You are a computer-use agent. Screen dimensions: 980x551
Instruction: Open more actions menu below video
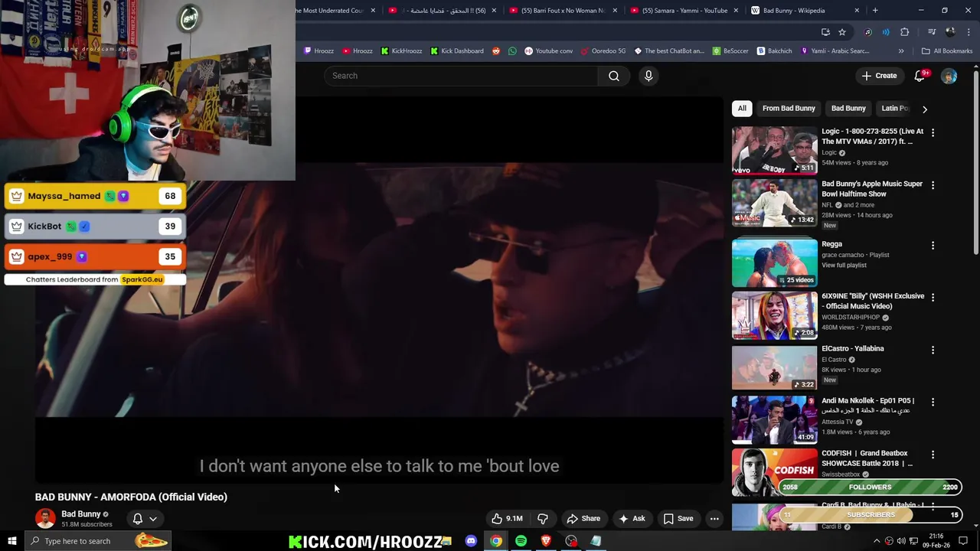coord(714,519)
